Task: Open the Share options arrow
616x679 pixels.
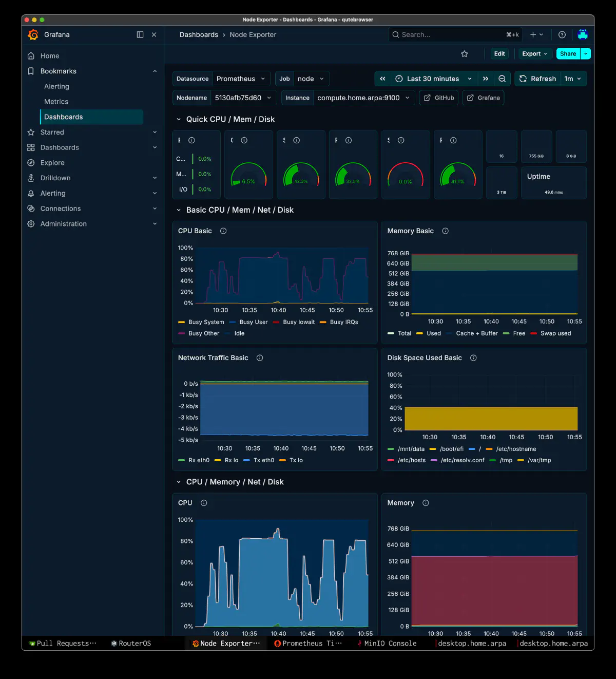Action: pos(586,53)
